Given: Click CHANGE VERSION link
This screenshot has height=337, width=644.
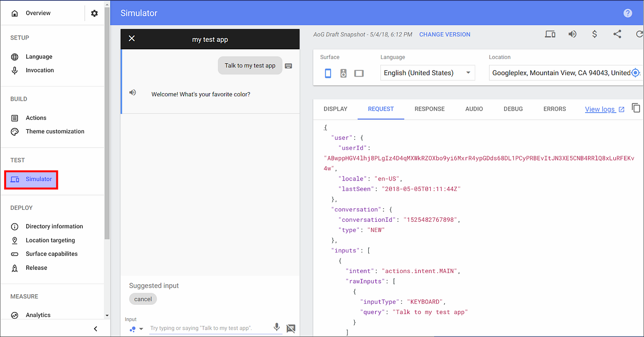Looking at the screenshot, I should coord(445,34).
